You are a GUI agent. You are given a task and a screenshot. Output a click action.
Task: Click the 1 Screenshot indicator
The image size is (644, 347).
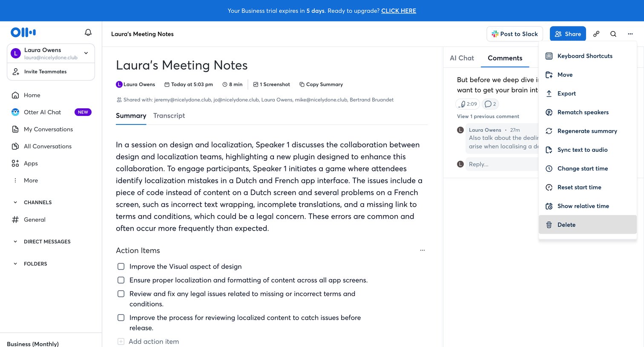pos(271,84)
